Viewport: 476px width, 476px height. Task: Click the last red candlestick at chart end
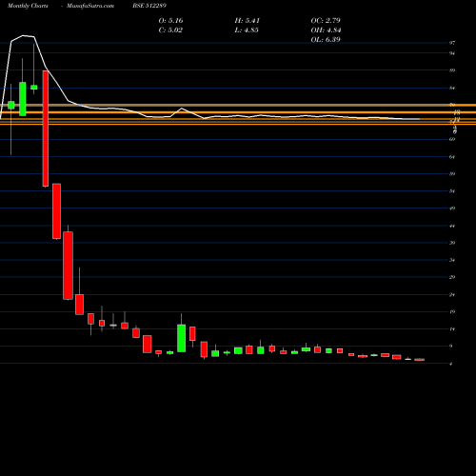click(x=419, y=360)
